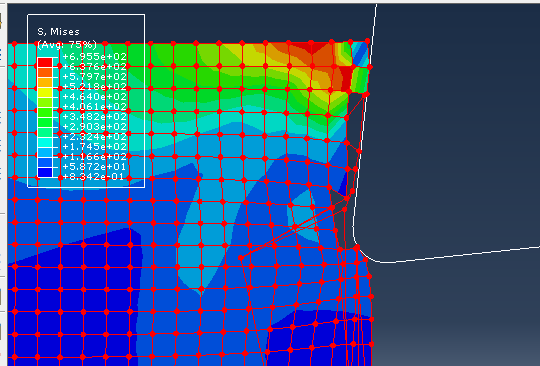Viewport: 540px width, 366px height.
Task: Click the legend value +2.903e+02
Action: point(95,126)
